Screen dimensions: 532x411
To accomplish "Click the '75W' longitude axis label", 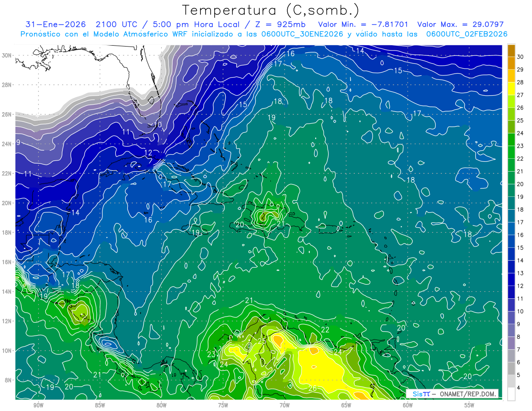I will pyautogui.click(x=223, y=406).
